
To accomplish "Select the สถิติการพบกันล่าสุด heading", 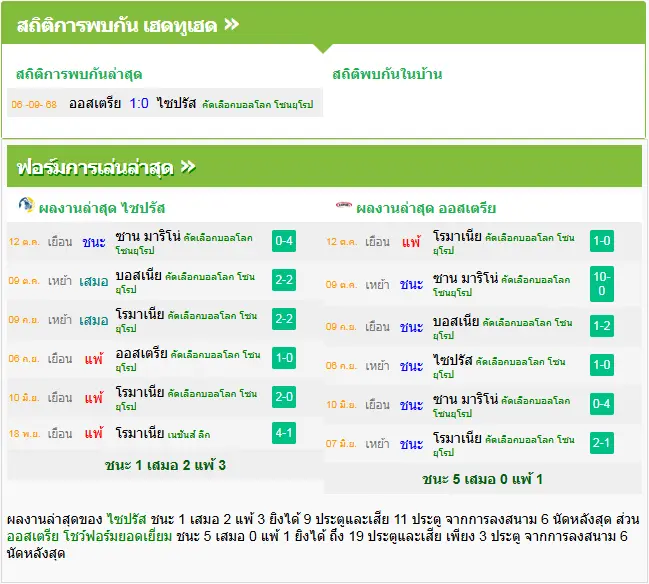I will (x=79, y=74).
